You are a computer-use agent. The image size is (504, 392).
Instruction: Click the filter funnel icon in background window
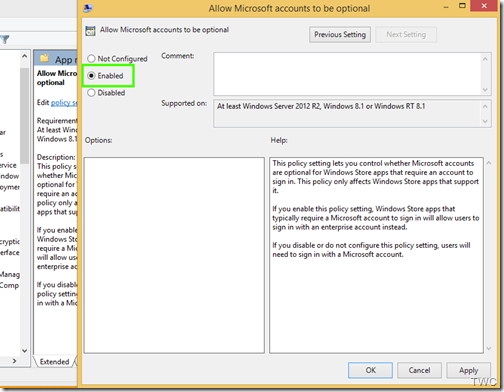pyautogui.click(x=5, y=40)
